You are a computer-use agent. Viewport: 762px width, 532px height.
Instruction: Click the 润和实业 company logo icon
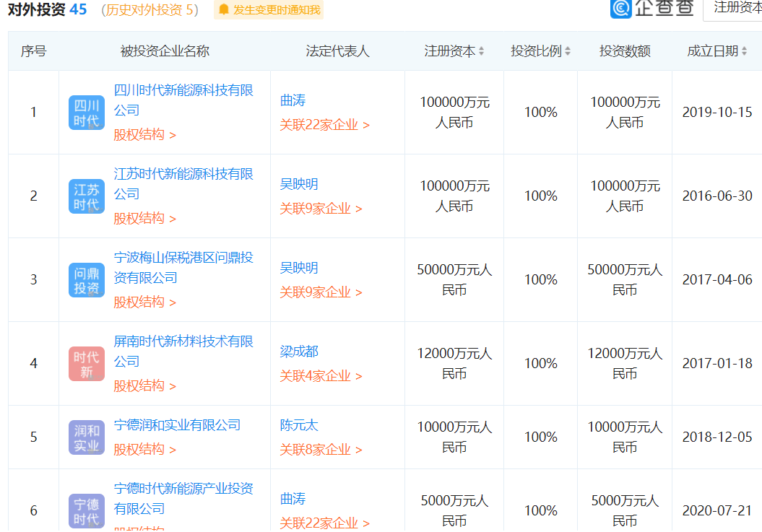pos(87,437)
